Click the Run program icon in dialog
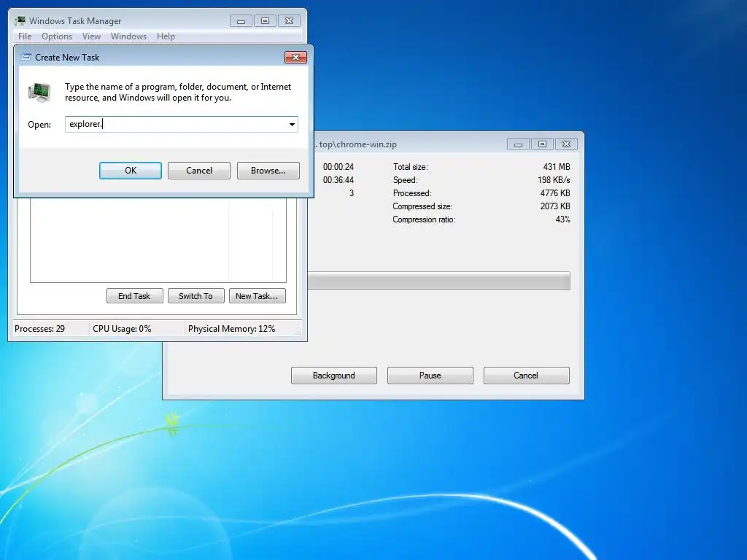Image resolution: width=747 pixels, height=560 pixels. [x=39, y=92]
